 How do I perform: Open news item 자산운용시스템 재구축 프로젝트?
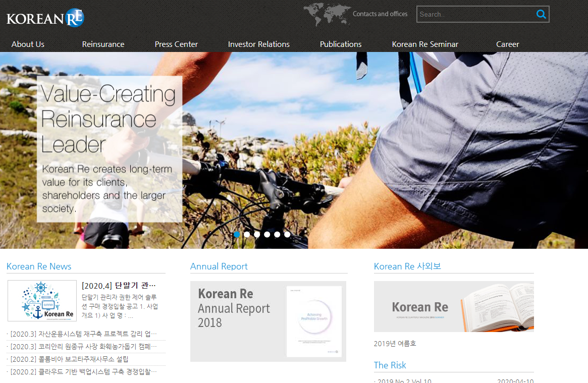pos(84,334)
